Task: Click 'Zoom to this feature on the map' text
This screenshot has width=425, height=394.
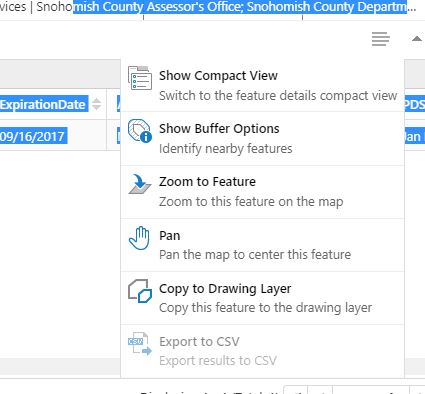Action: click(251, 202)
